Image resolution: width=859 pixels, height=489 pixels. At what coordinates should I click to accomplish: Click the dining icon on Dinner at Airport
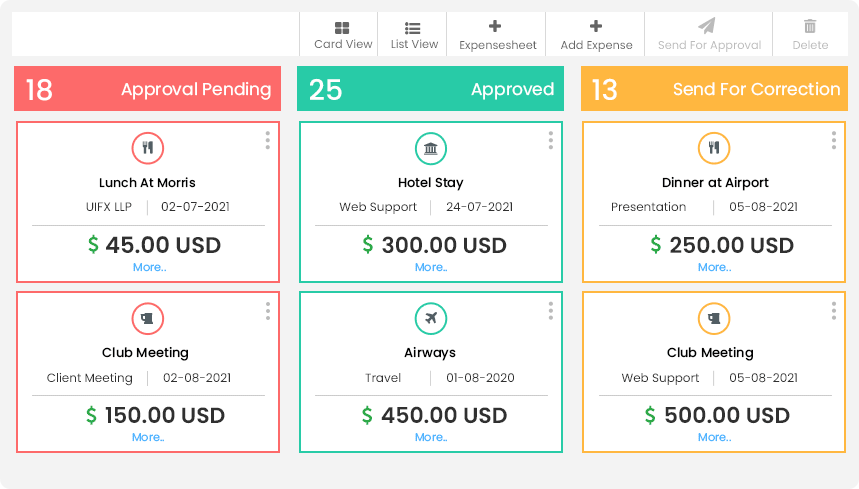tap(714, 148)
